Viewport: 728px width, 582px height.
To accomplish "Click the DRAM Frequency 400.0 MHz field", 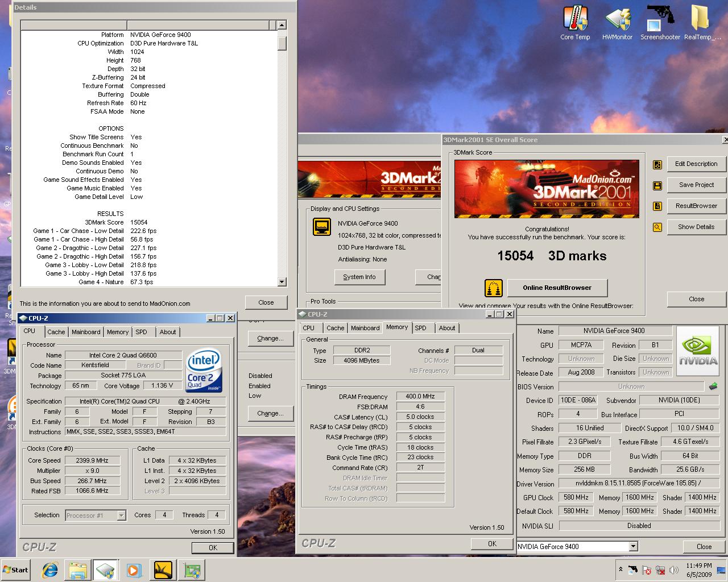I will (x=420, y=397).
